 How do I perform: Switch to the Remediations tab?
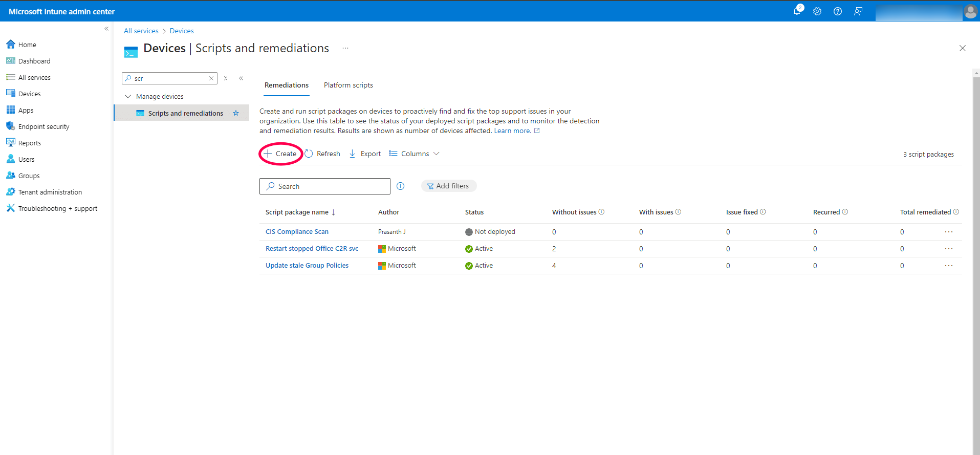(287, 85)
